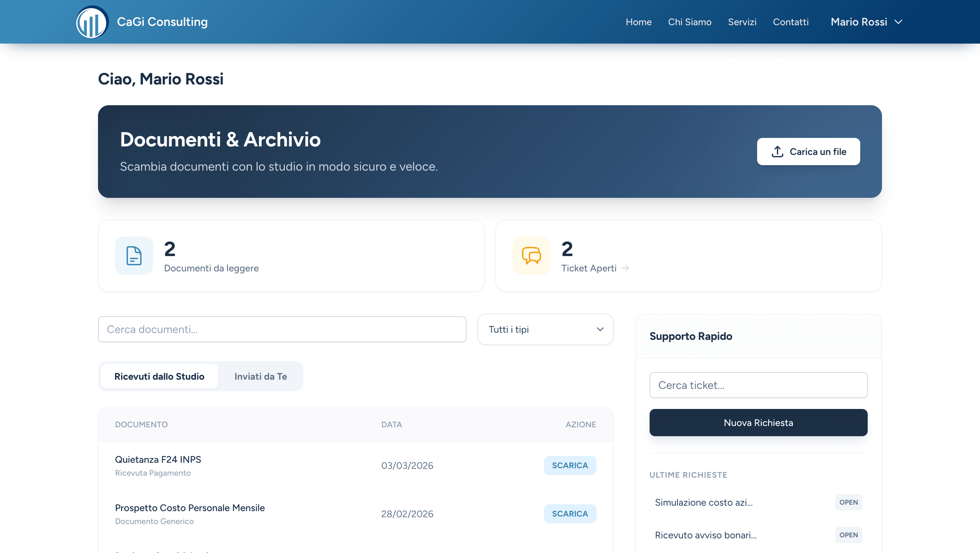The height and width of the screenshot is (553, 980).
Task: Switch to Inviati da Te tab
Action: [x=261, y=376]
